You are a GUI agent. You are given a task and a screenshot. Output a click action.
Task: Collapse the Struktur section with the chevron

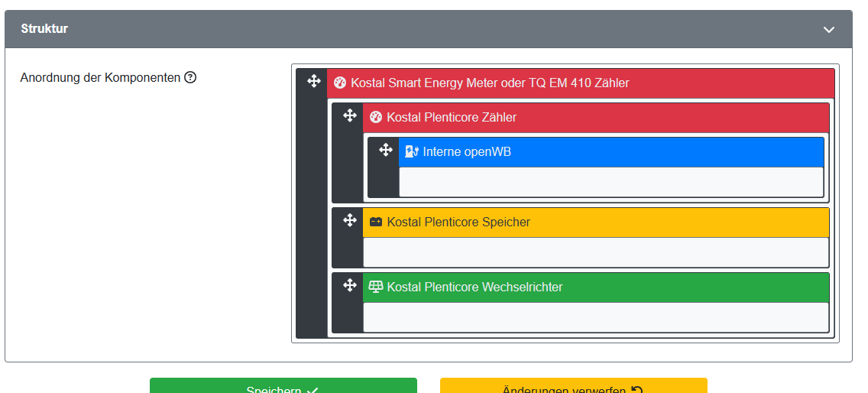point(829,29)
